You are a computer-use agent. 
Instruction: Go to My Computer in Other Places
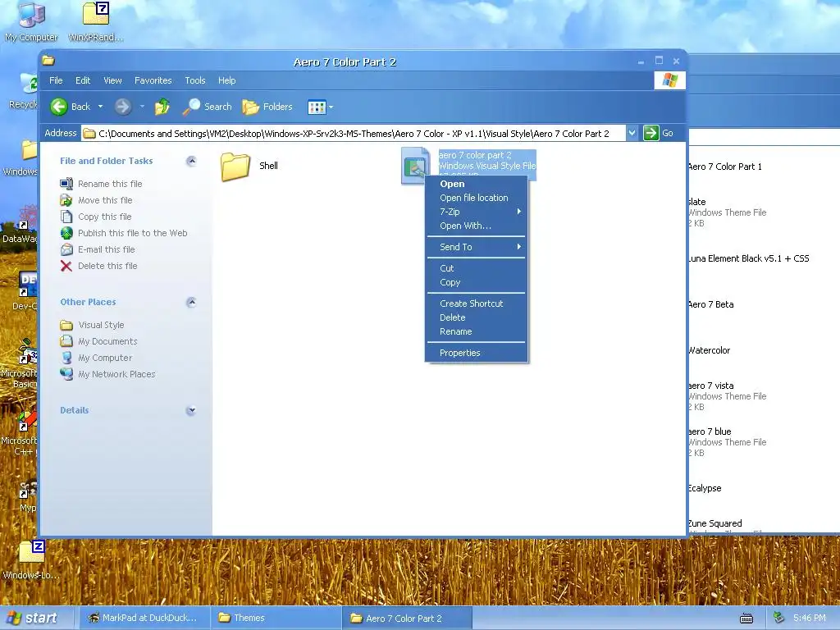pyautogui.click(x=105, y=358)
